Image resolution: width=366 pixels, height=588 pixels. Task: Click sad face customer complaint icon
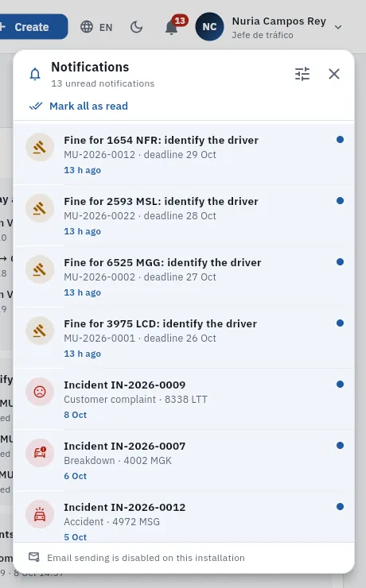[x=40, y=392]
